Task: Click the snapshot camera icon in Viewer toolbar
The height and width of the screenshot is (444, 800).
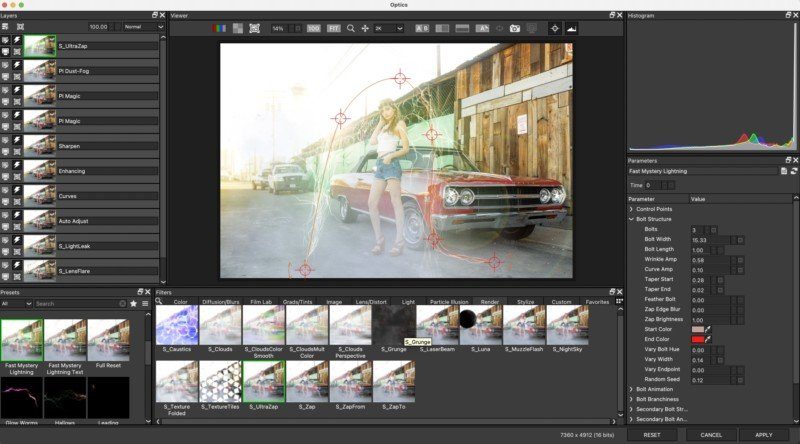Action: (x=515, y=29)
